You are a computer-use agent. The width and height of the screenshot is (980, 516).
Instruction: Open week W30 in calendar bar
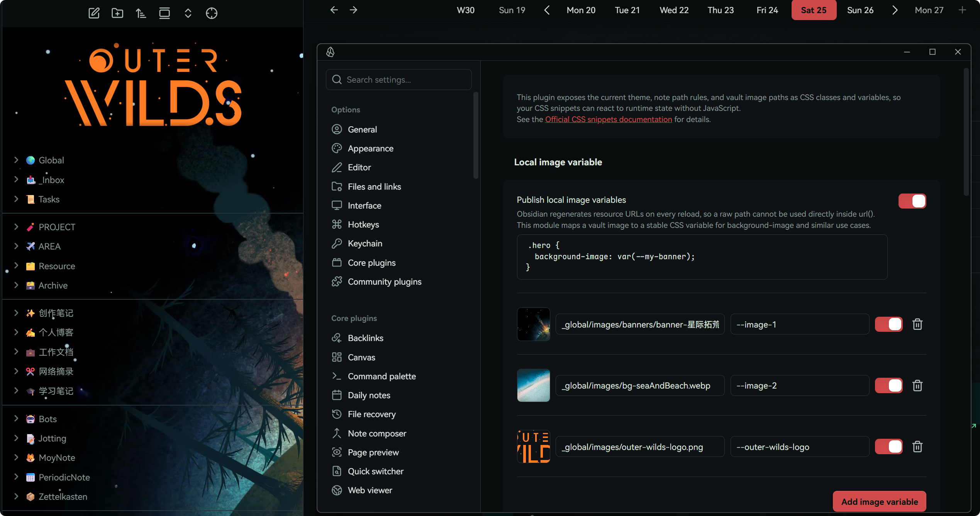(466, 10)
